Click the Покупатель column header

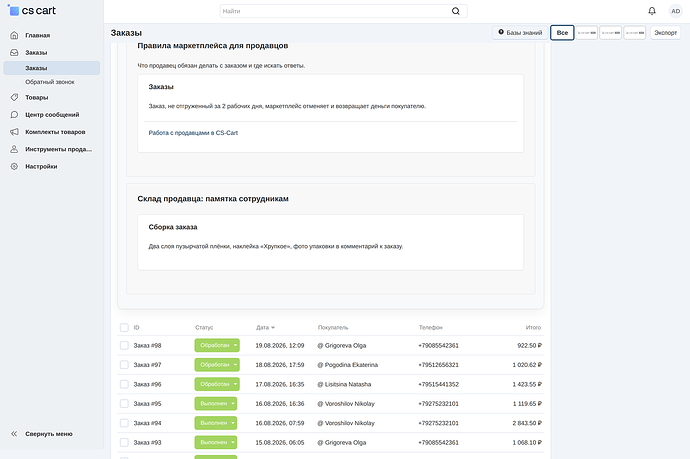[x=333, y=327]
